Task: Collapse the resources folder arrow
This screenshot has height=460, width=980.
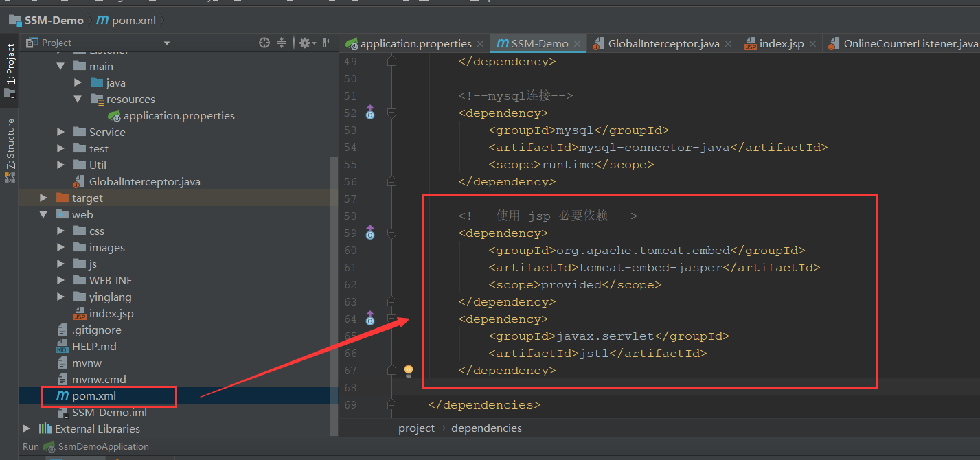Action: 78,100
